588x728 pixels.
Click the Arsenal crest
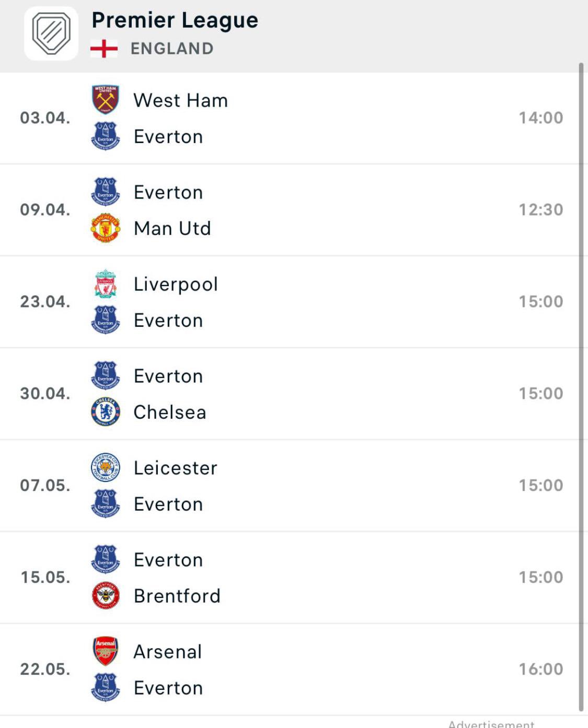[x=106, y=651]
